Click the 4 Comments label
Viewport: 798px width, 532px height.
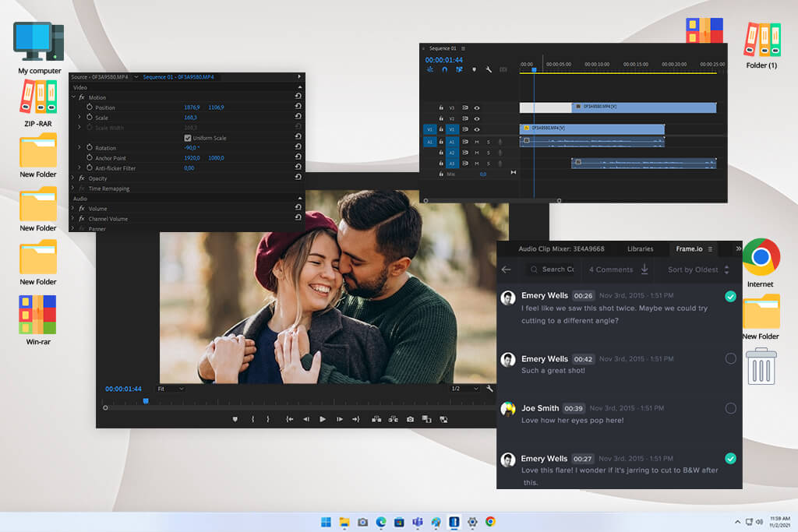point(611,270)
